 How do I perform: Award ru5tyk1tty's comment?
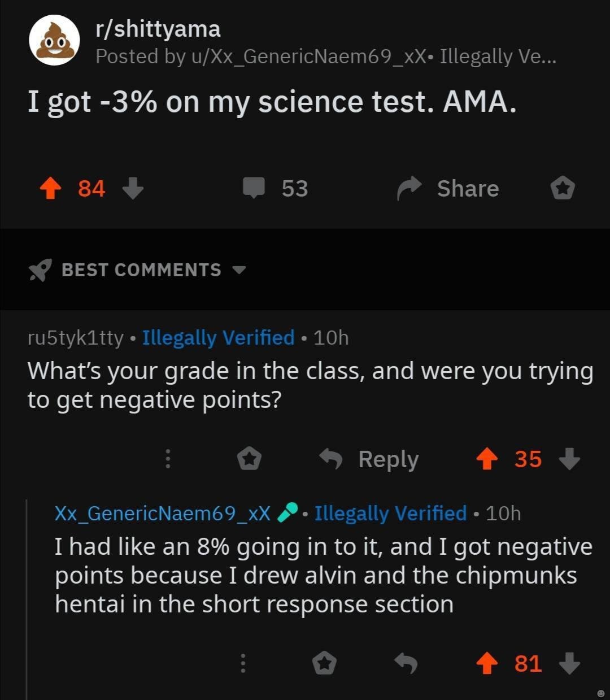click(x=249, y=459)
